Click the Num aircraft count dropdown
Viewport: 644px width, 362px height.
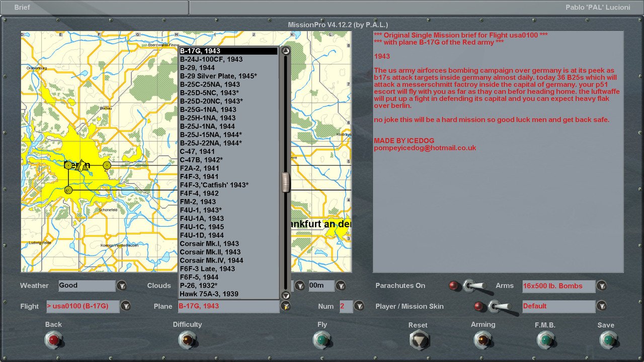point(359,306)
